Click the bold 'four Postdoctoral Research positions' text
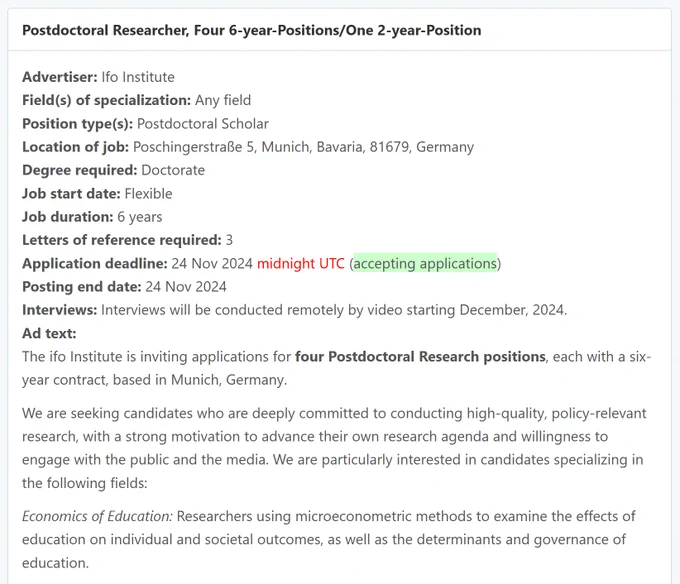680x584 pixels. 420,357
